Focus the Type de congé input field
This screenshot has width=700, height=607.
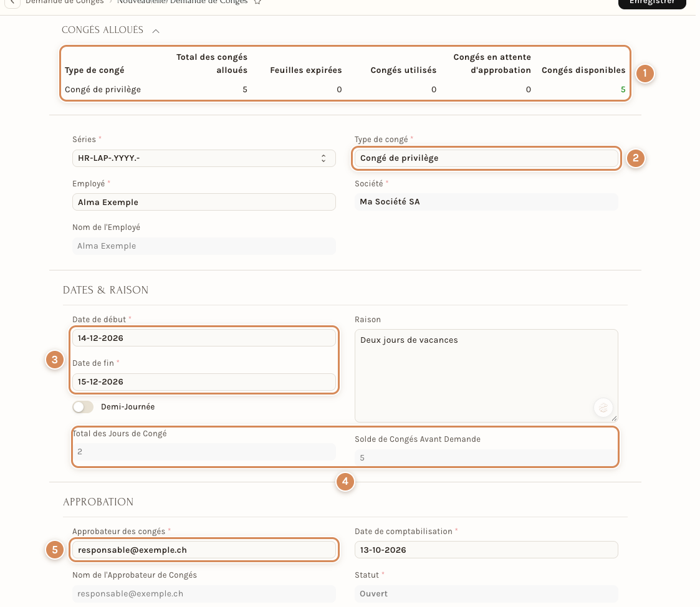486,158
